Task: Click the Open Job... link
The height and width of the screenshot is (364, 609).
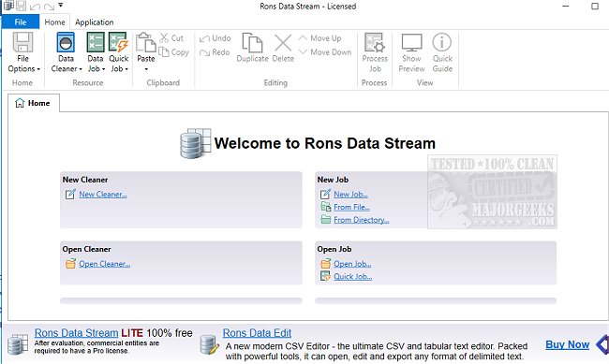Action: [352, 264]
